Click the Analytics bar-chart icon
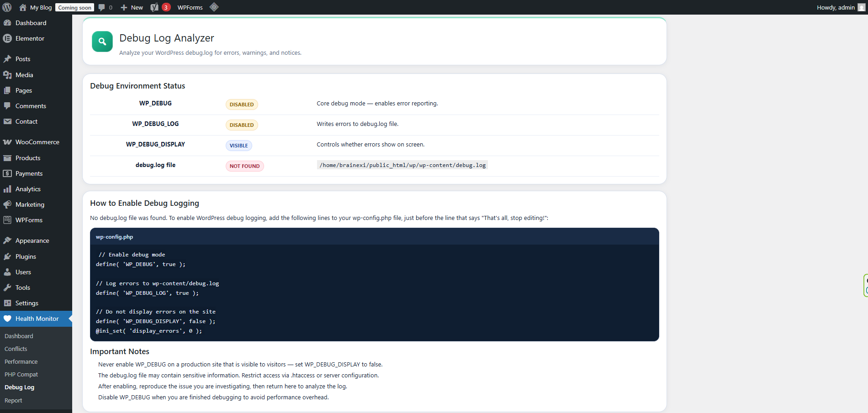This screenshot has height=413, width=868. point(7,189)
